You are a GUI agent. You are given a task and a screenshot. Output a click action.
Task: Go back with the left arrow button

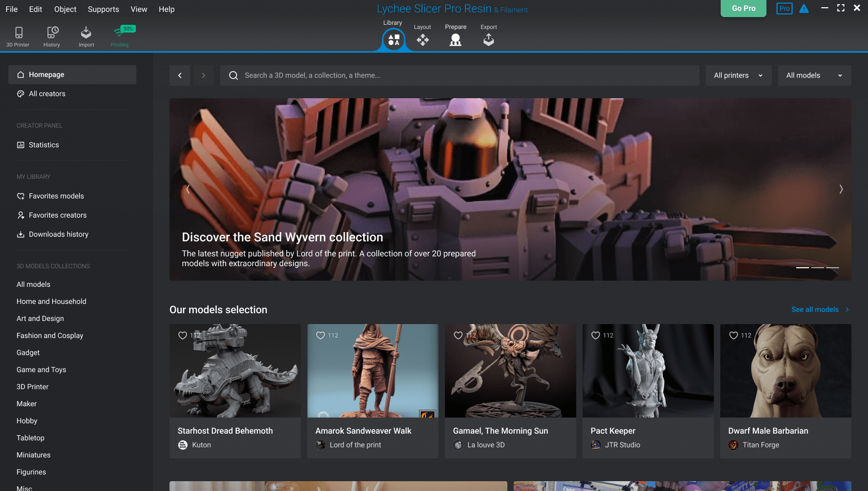(180, 75)
